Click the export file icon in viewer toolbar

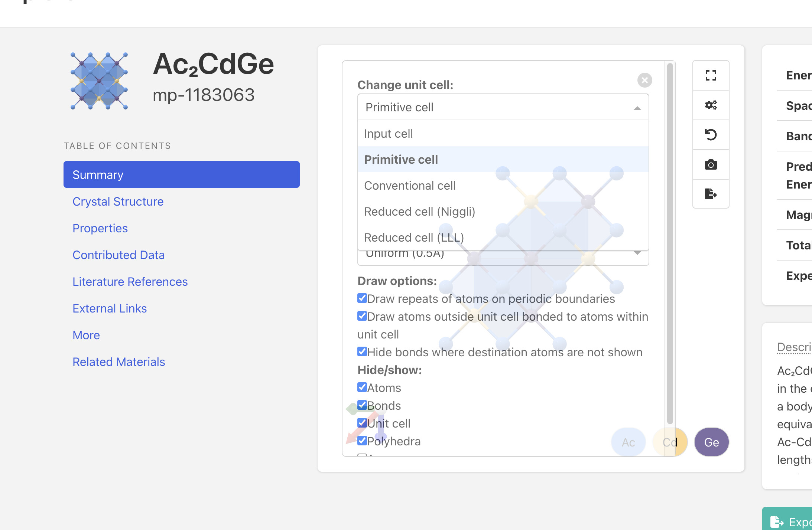[711, 194]
